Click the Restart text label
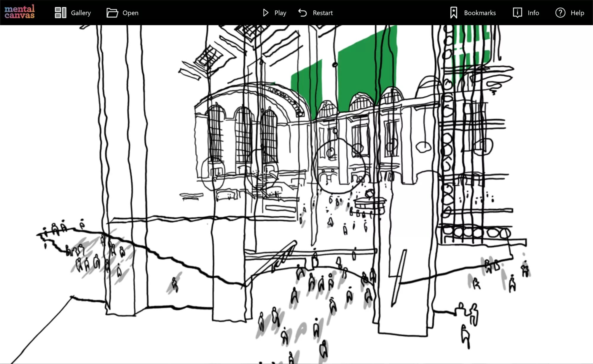593x364 pixels. pos(323,13)
